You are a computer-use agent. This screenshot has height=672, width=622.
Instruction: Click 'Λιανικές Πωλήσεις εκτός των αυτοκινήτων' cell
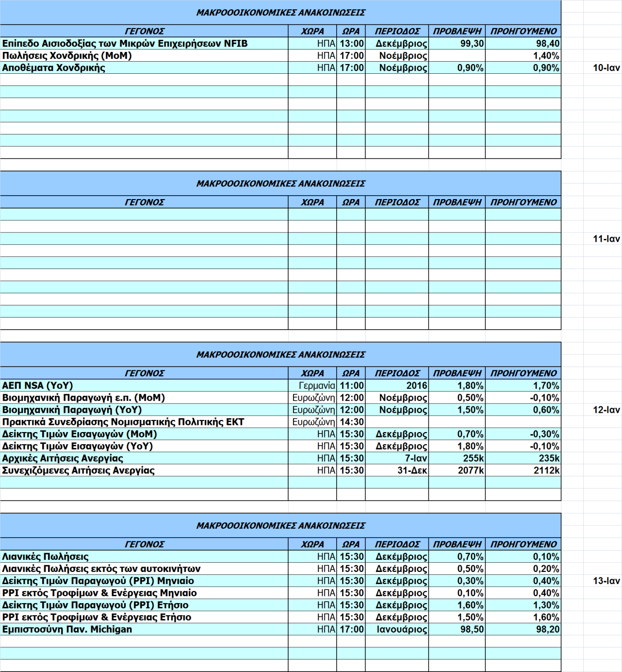tap(144, 569)
